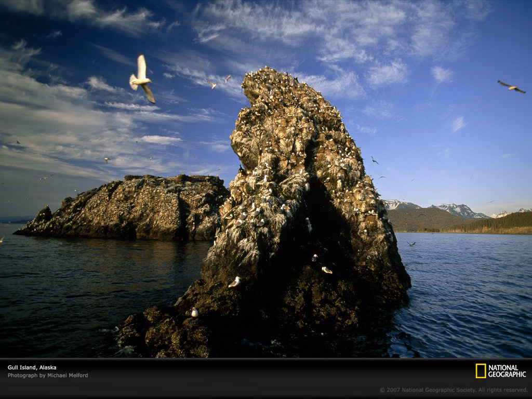Click the forested hillside on the right shoreline
Screen dimensions: 532x399
(499, 223)
